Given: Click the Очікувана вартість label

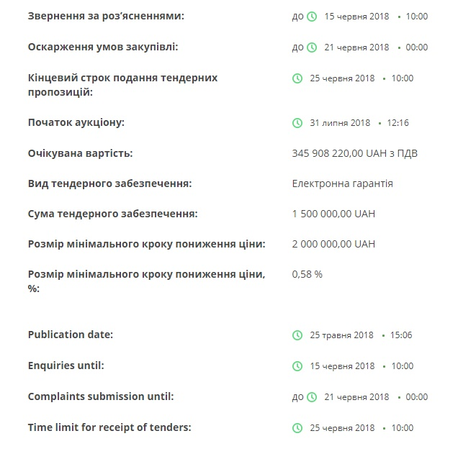Looking at the screenshot, I should (80, 153).
